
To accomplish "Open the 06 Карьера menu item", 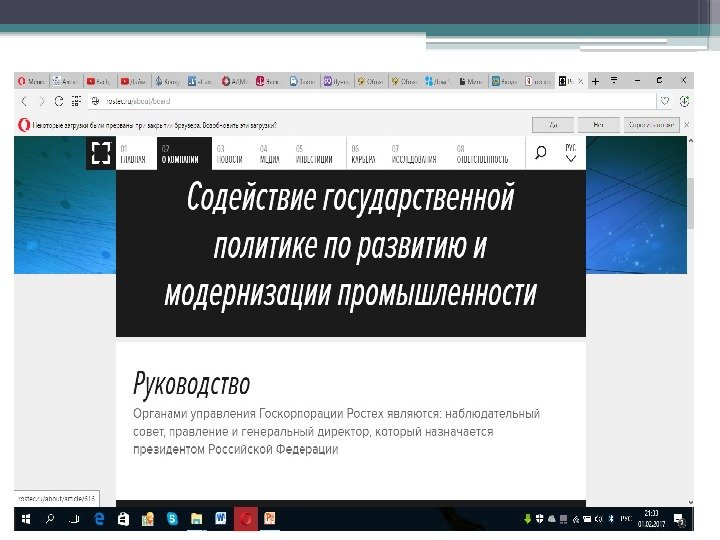I will [363, 154].
